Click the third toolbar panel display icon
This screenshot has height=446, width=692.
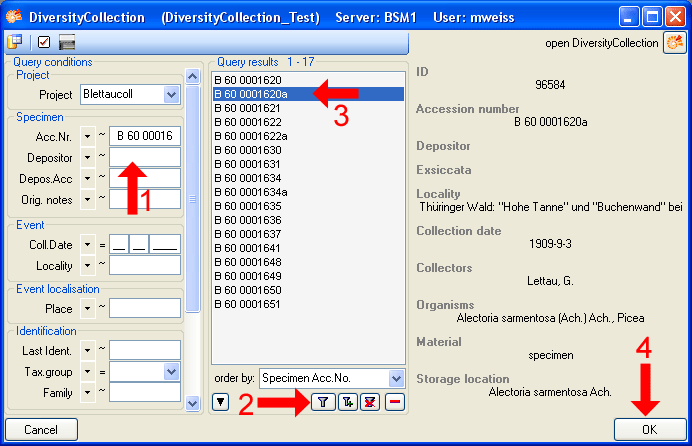68,42
